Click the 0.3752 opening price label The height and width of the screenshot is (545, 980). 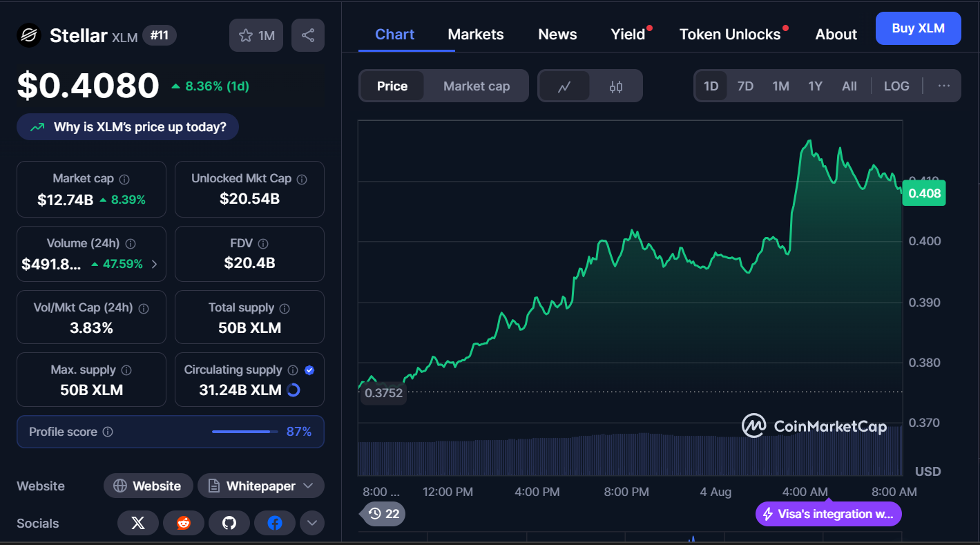coord(383,393)
